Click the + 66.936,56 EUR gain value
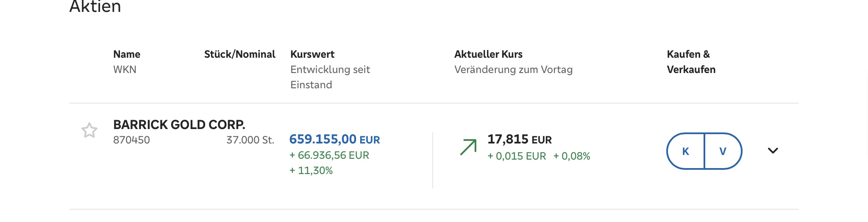 (x=329, y=155)
